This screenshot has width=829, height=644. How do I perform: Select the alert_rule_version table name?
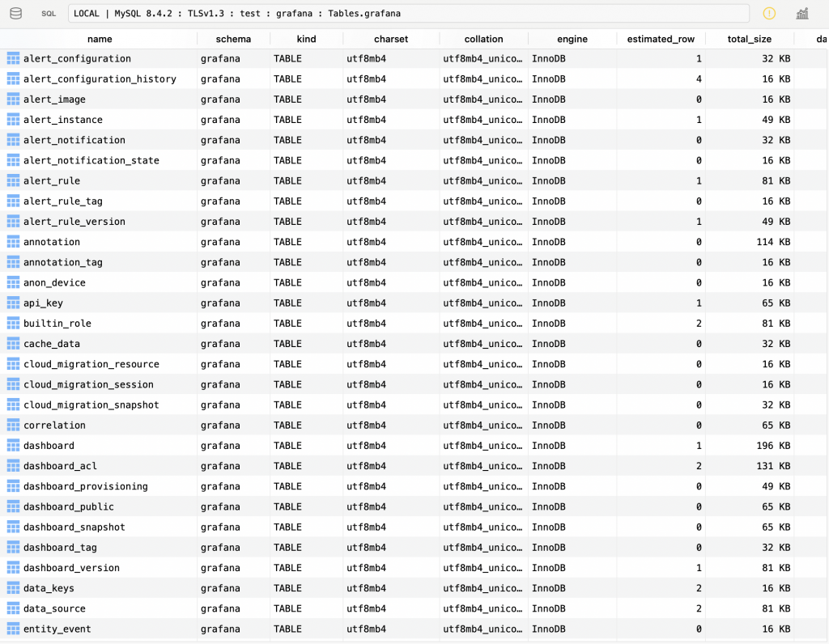pyautogui.click(x=74, y=222)
